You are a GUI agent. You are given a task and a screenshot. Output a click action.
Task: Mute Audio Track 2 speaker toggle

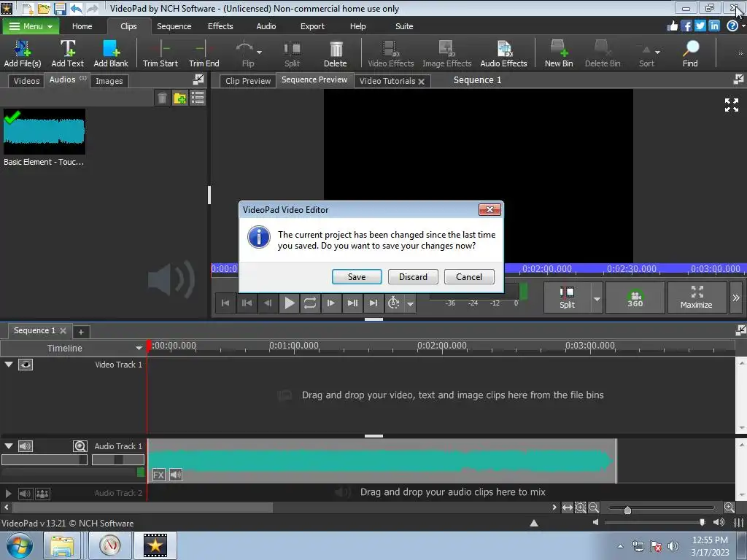25,494
